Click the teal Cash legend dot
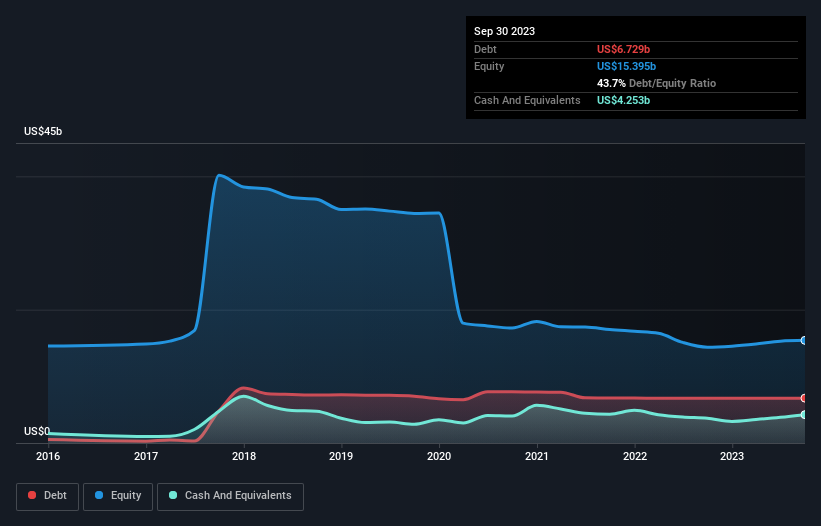The image size is (821, 526). 173,495
